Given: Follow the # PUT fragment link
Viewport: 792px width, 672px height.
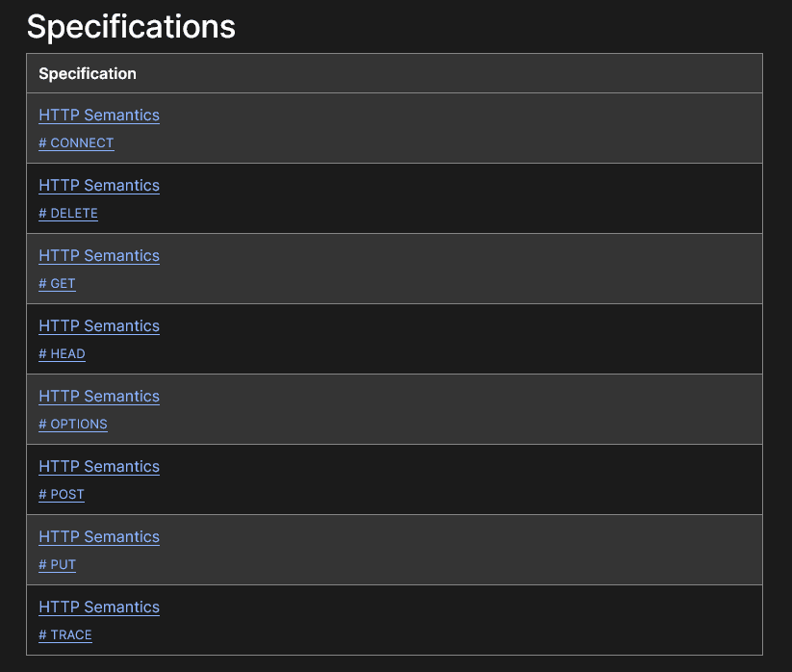Looking at the screenshot, I should pyautogui.click(x=57, y=564).
